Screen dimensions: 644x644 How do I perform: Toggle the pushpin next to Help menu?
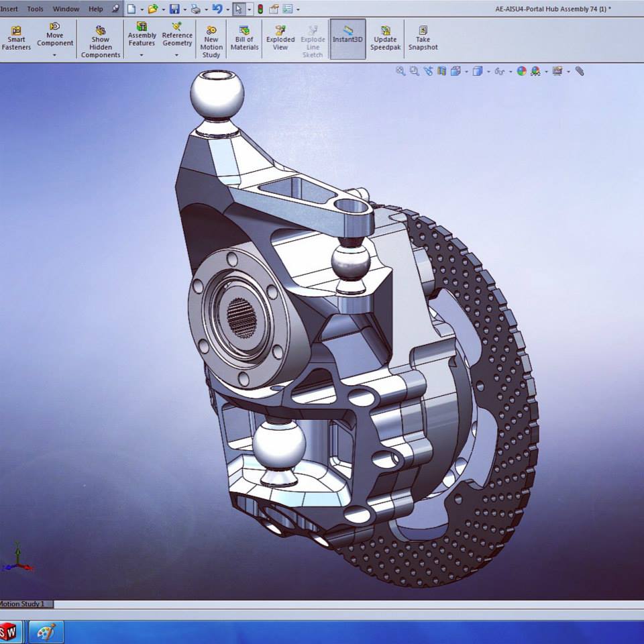(115, 9)
